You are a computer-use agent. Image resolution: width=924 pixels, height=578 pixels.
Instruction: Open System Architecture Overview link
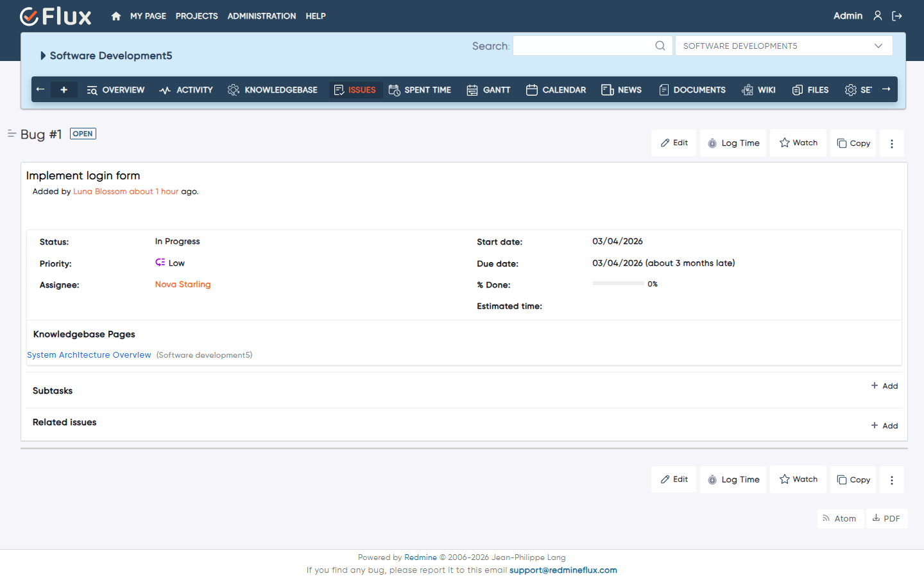pyautogui.click(x=89, y=355)
